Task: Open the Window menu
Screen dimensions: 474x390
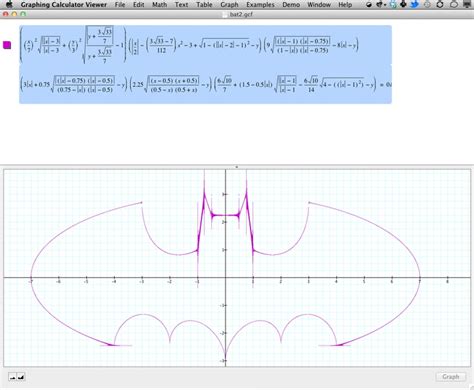Action: (319, 5)
